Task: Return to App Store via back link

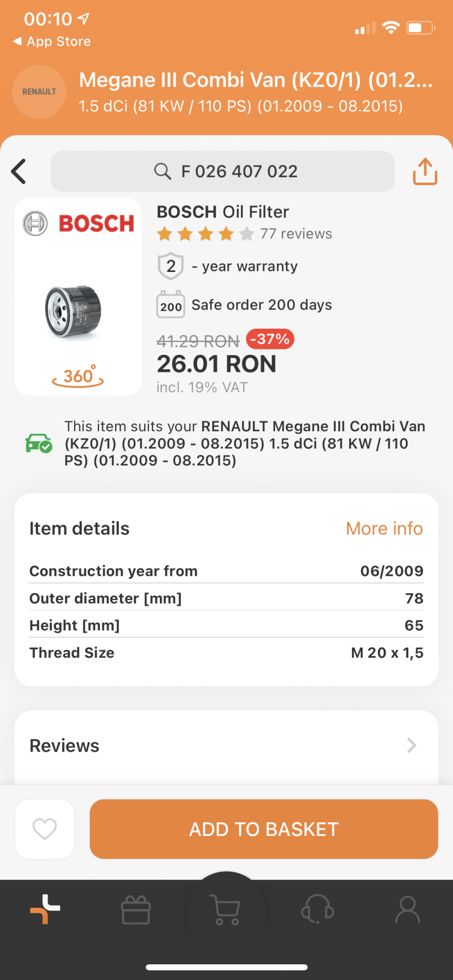Action: pyautogui.click(x=52, y=42)
